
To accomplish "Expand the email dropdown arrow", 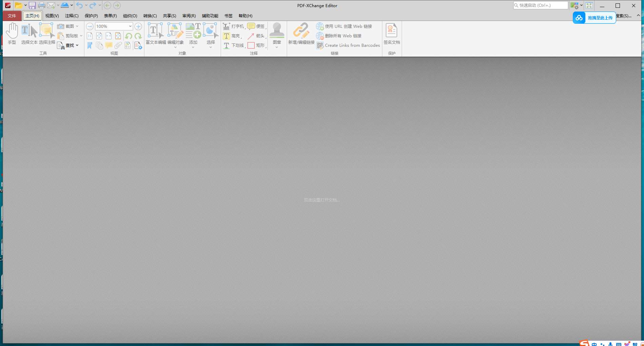I will pyautogui.click(x=58, y=5).
